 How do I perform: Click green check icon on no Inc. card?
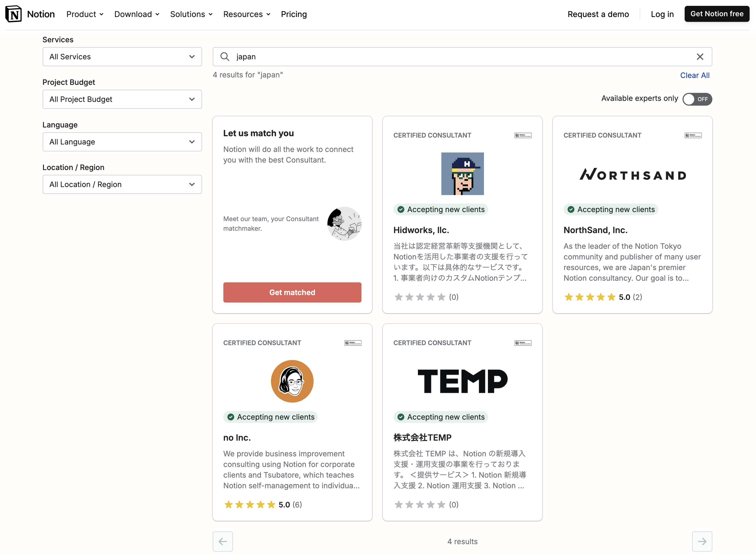(231, 417)
